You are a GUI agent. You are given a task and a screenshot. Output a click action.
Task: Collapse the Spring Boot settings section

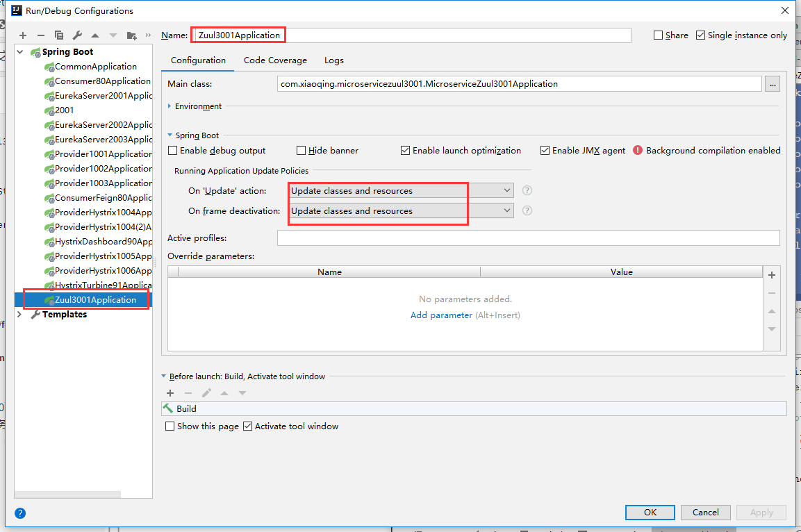(x=170, y=135)
